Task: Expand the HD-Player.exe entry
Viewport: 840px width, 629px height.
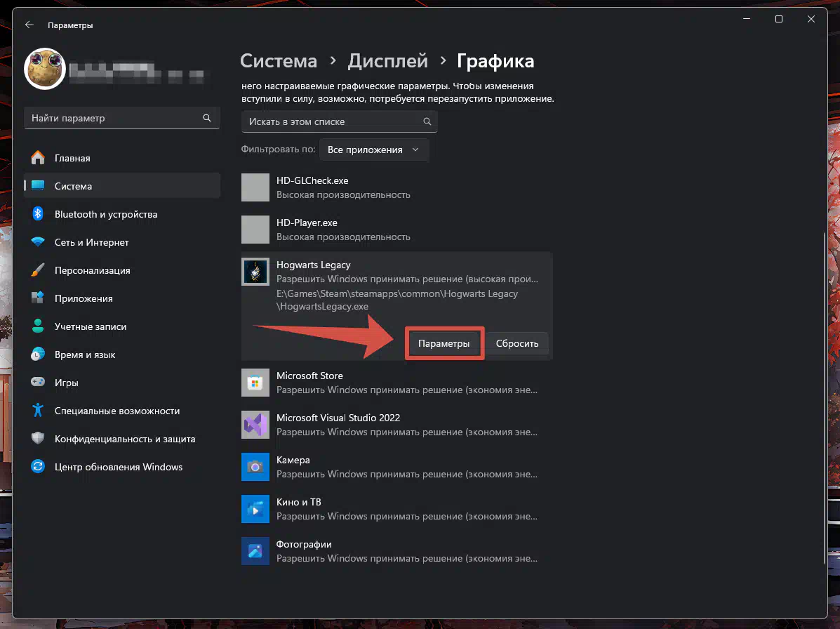Action: point(396,230)
